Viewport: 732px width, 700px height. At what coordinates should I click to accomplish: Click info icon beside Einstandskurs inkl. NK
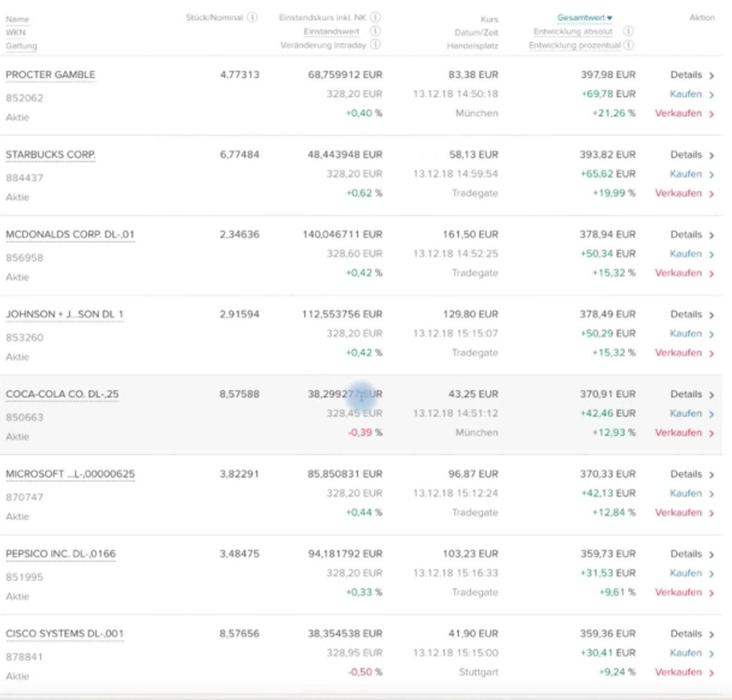point(376,17)
